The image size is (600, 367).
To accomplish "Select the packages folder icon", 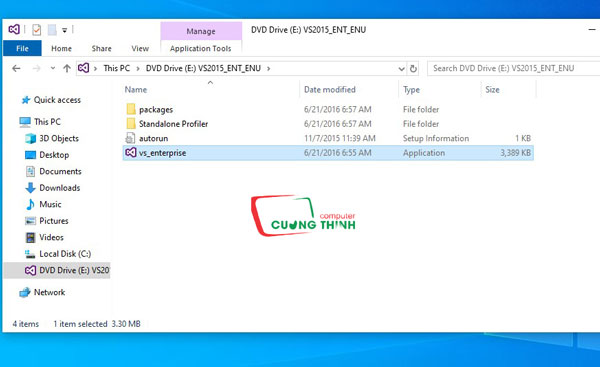I will 130,109.
